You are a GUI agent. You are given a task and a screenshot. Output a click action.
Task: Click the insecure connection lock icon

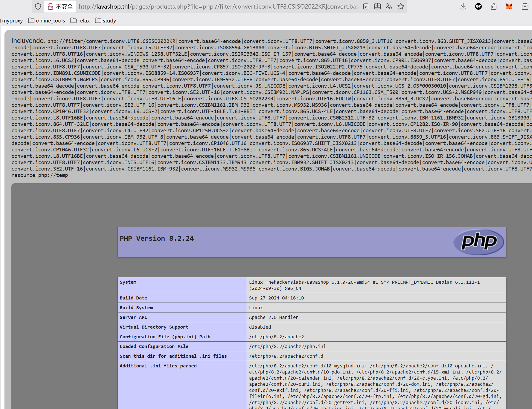pos(51,6)
